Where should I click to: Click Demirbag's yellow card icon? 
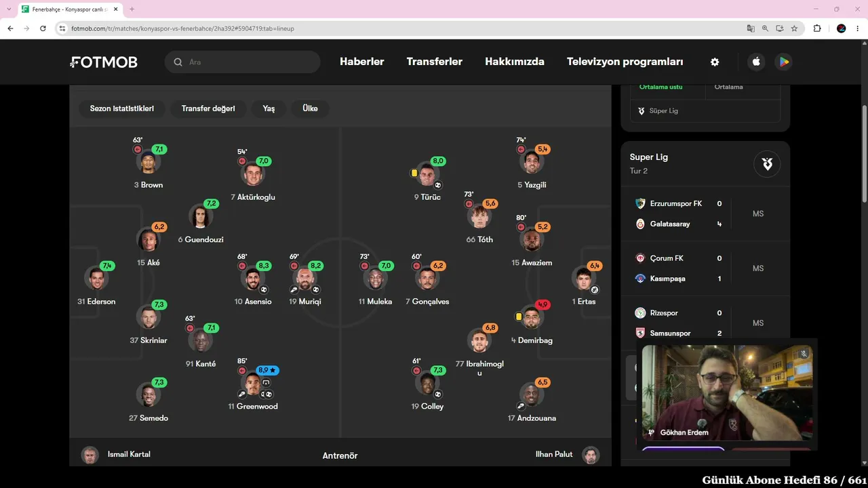[x=519, y=317]
